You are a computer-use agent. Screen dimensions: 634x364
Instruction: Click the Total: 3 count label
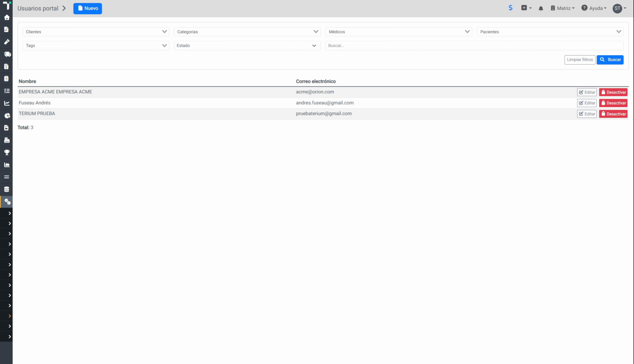pos(25,128)
